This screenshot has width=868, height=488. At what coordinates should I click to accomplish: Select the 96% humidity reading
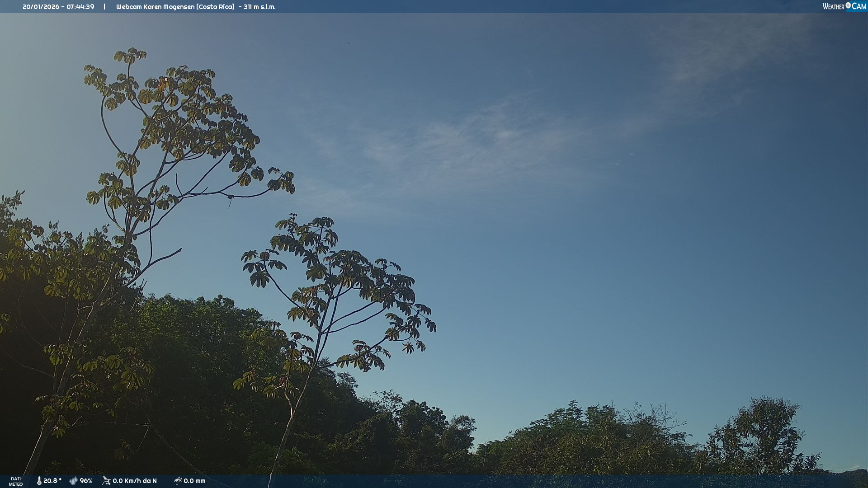tap(86, 481)
